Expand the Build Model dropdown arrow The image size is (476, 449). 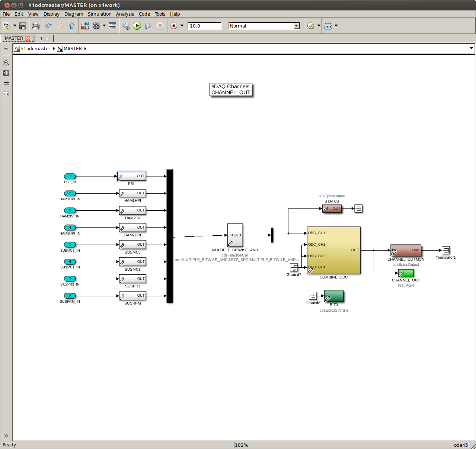pyautogui.click(x=336, y=26)
